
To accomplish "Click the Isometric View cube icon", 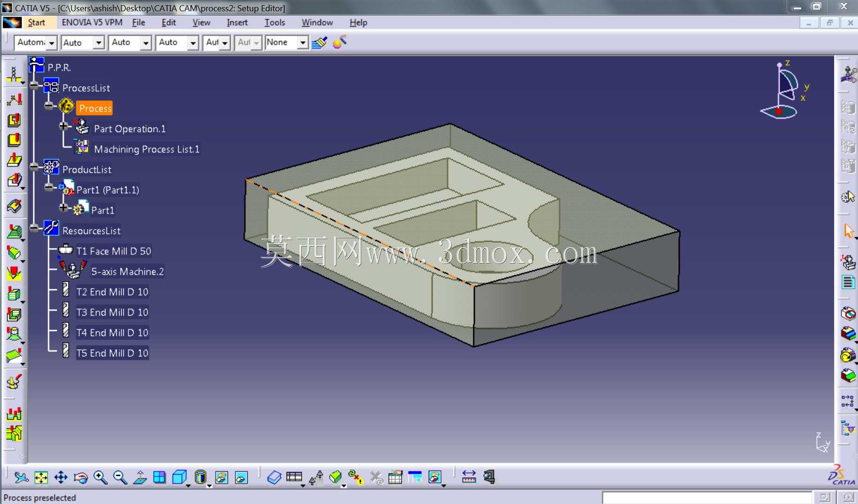I will coord(179,477).
